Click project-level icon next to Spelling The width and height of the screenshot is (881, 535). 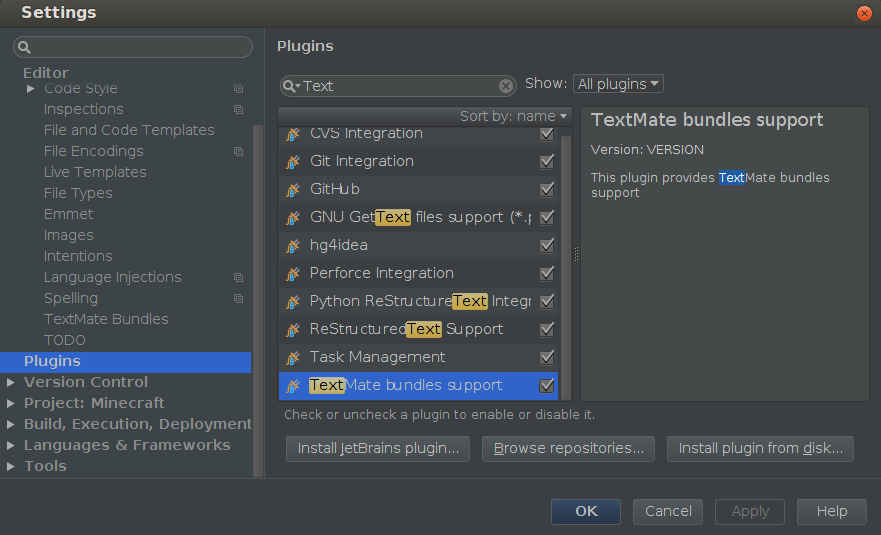point(239,298)
